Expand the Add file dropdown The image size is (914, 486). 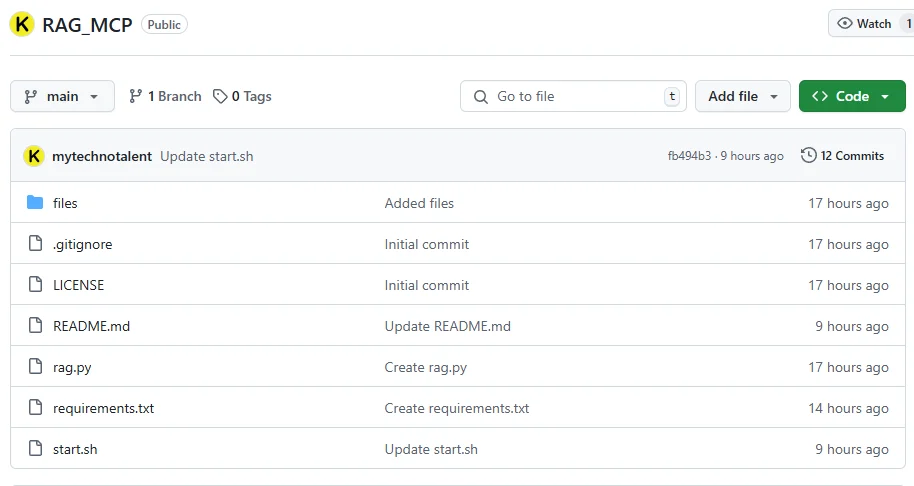pos(743,96)
